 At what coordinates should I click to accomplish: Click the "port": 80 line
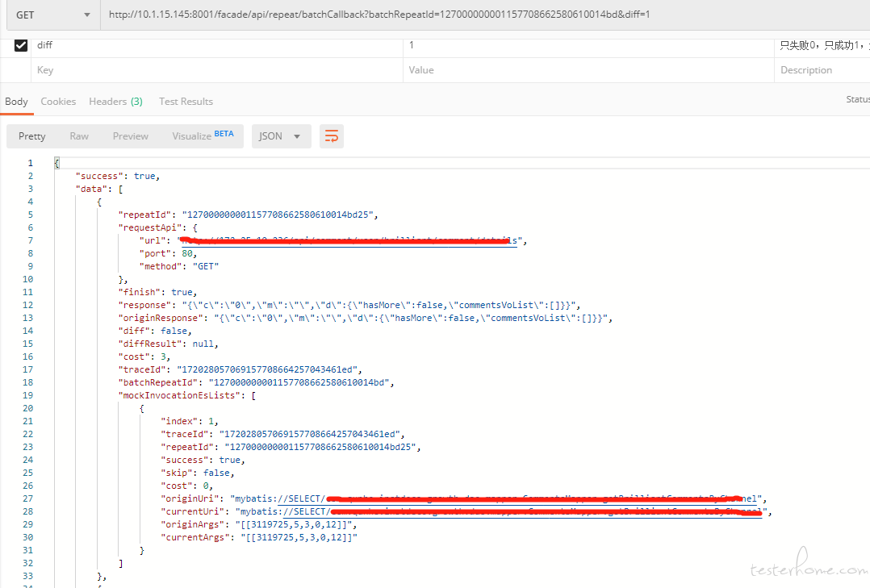pos(168,253)
